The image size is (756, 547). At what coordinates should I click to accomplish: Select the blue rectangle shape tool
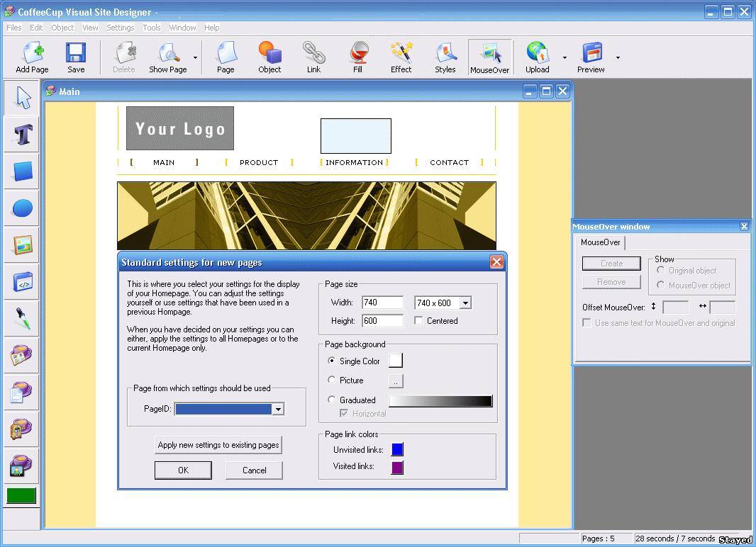pos(22,171)
